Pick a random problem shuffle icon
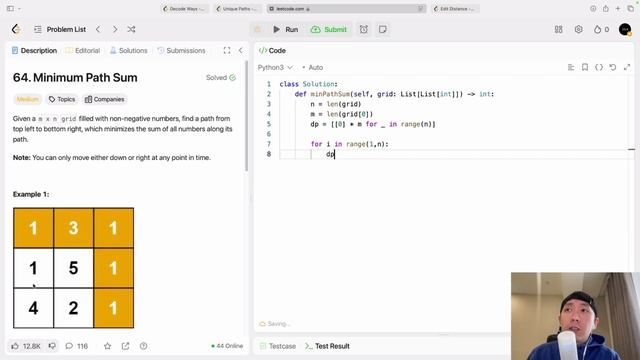 pyautogui.click(x=131, y=29)
